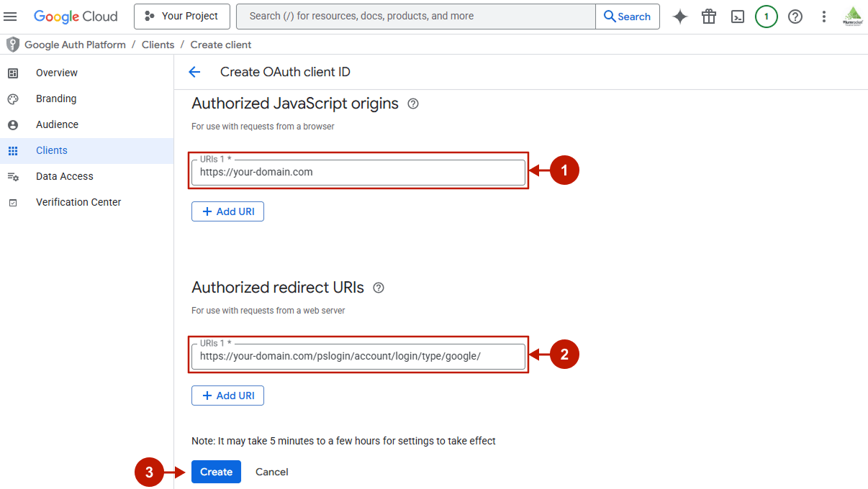Open the free trial gift offer

click(708, 16)
